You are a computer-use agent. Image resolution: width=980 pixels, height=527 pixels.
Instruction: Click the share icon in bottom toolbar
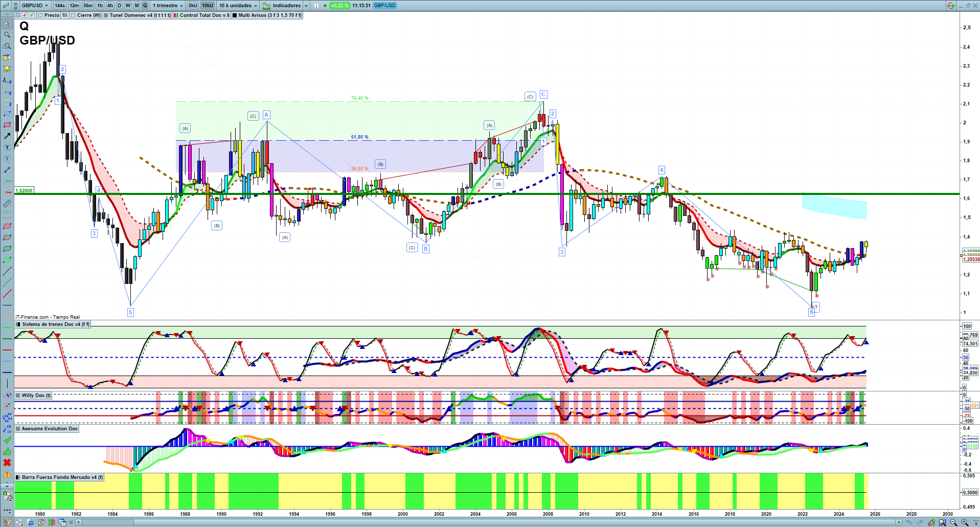pos(19,522)
